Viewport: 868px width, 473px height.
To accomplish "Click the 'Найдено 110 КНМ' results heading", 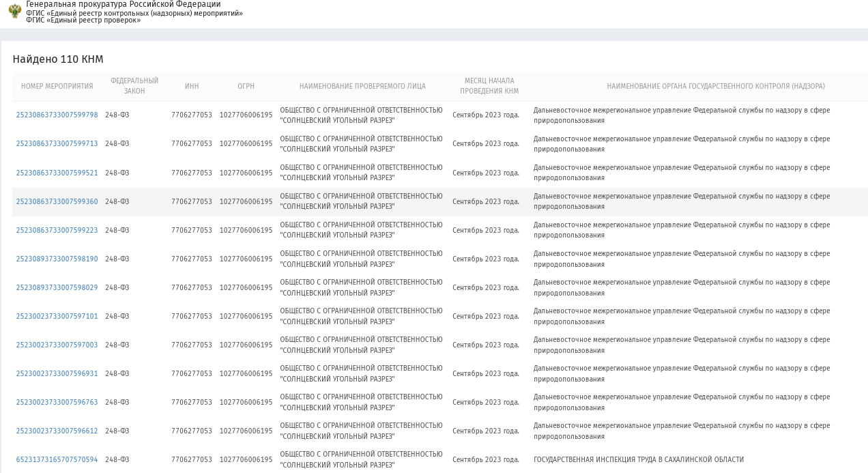I will 58,59.
